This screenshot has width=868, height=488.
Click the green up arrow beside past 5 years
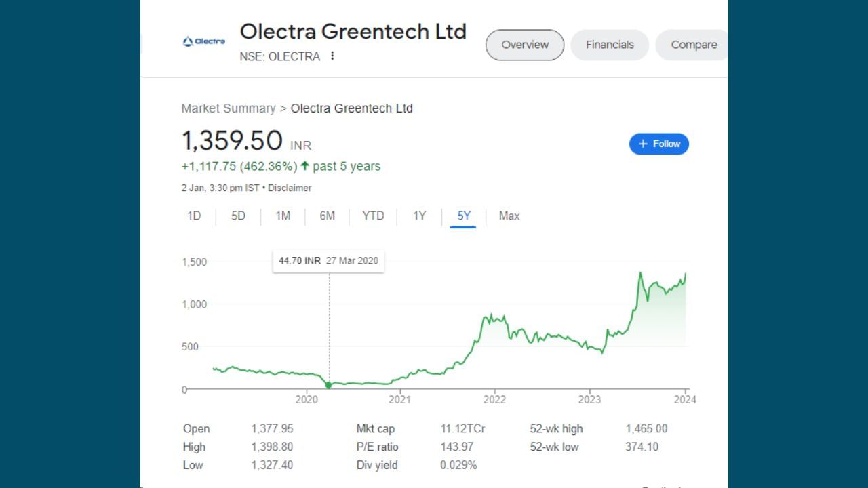304,166
